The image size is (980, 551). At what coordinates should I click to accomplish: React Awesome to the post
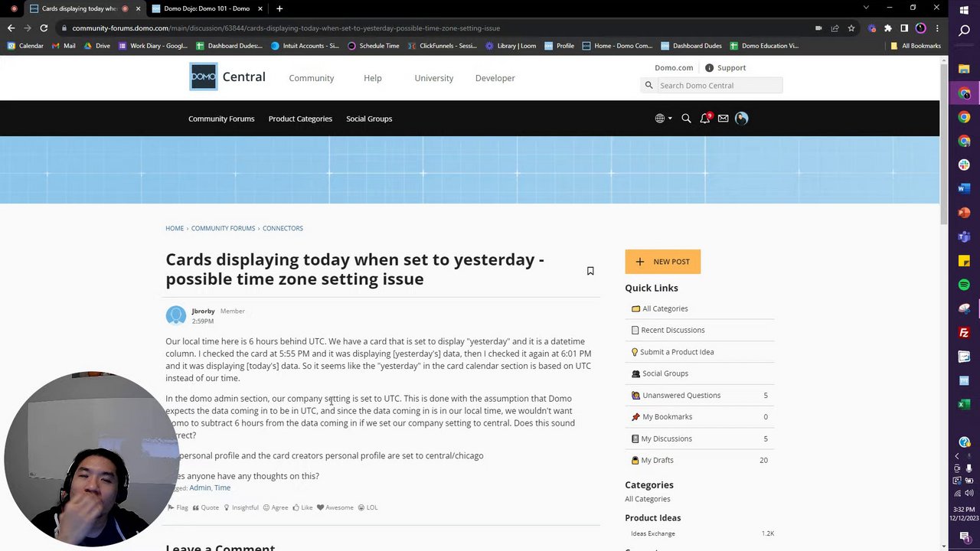tap(335, 507)
